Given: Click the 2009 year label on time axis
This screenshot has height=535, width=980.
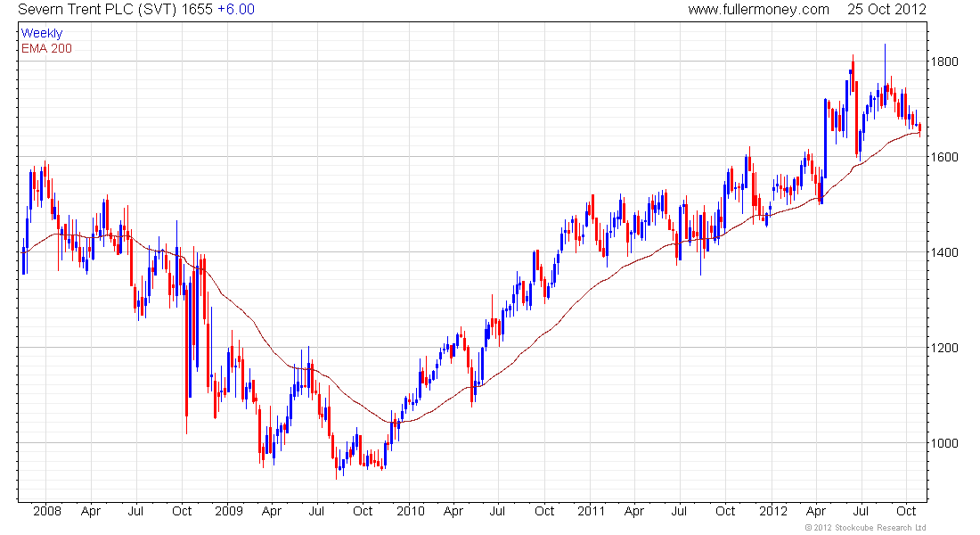Looking at the screenshot, I should [229, 511].
